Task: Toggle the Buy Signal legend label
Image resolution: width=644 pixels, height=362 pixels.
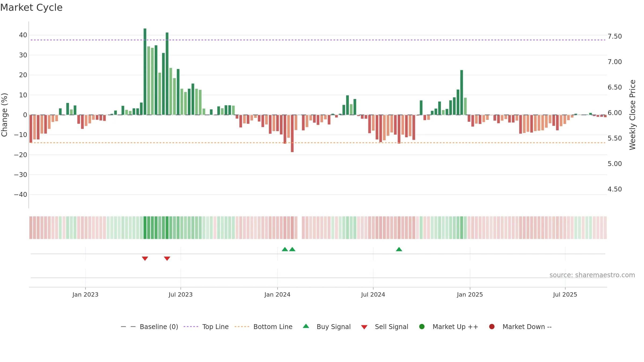Action: [334, 327]
